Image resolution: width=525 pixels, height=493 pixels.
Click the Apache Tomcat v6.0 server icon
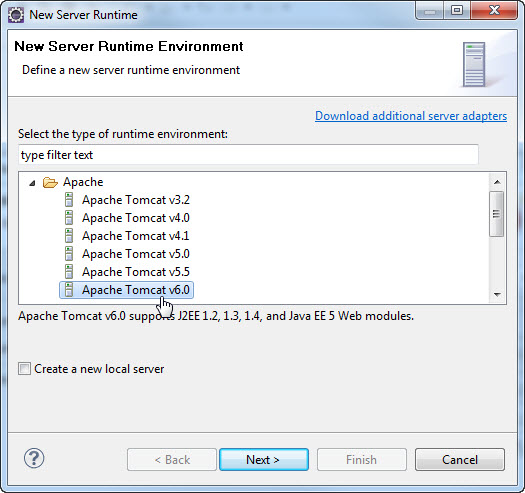click(x=69, y=290)
